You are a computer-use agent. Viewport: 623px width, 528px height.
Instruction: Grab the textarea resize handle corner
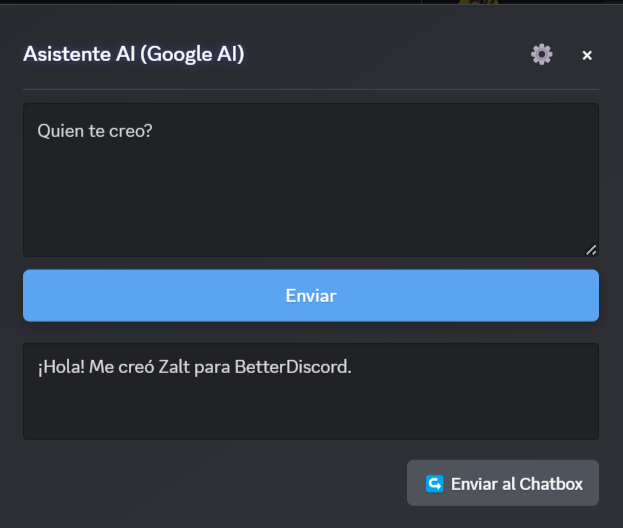point(591,249)
